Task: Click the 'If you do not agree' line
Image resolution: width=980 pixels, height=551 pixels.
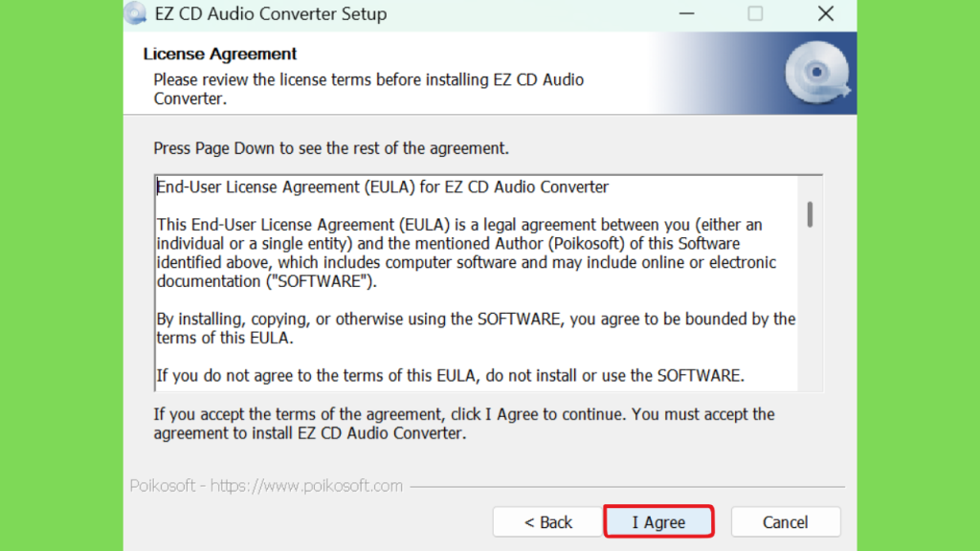Action: (450, 375)
